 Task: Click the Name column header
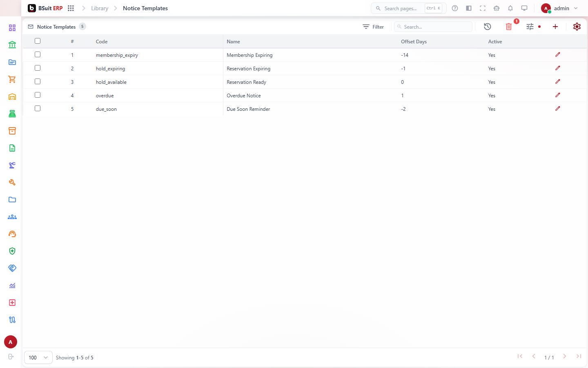[233, 42]
